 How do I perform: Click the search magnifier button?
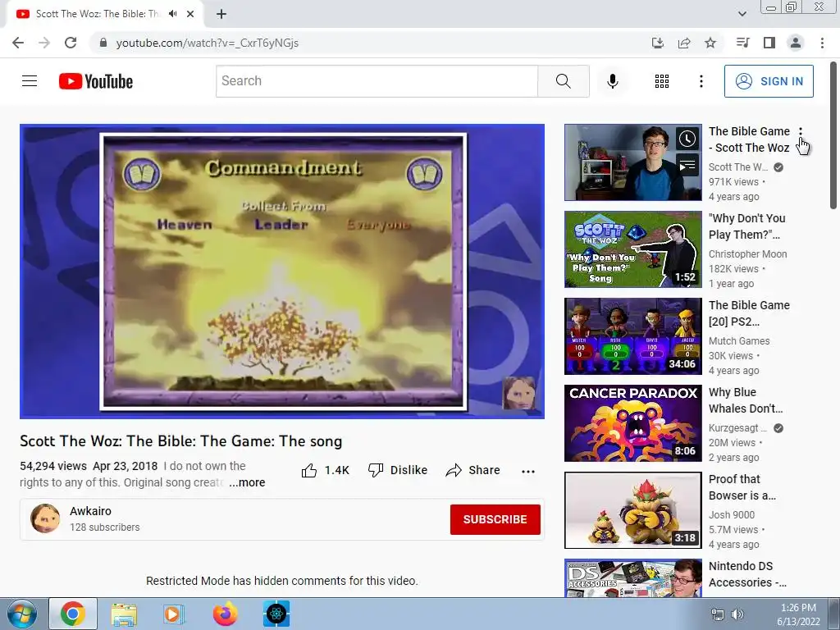563,81
